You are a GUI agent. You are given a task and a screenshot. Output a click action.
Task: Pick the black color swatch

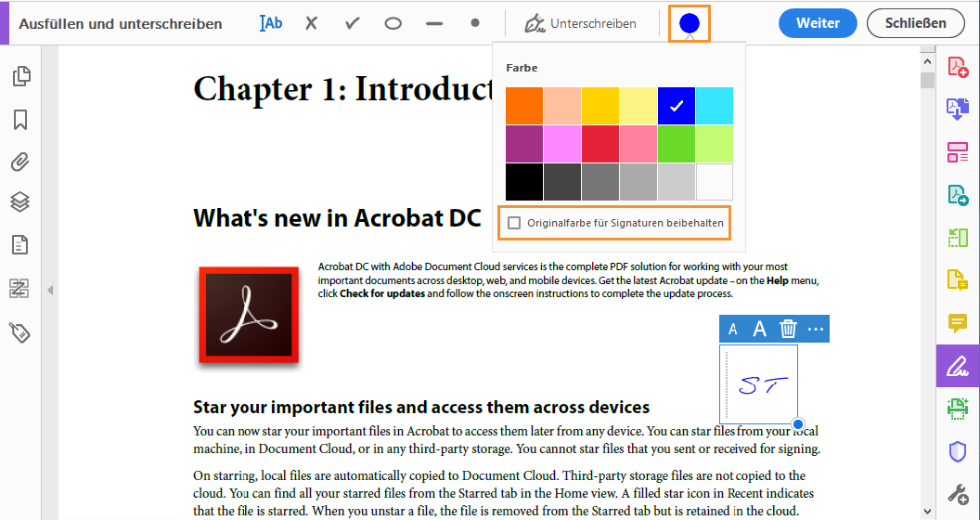point(524,182)
